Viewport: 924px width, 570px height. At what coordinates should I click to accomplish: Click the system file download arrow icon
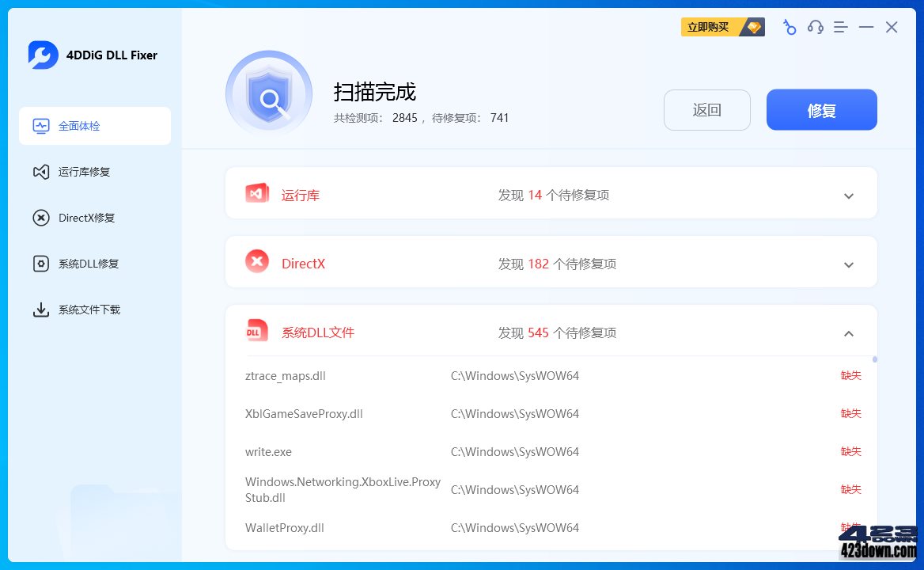(40, 310)
